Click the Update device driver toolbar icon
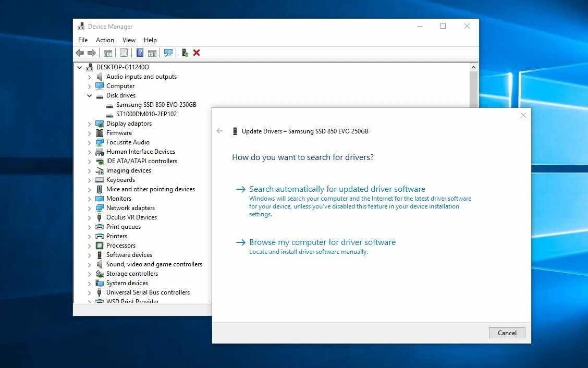This screenshot has height=368, width=588. point(185,53)
